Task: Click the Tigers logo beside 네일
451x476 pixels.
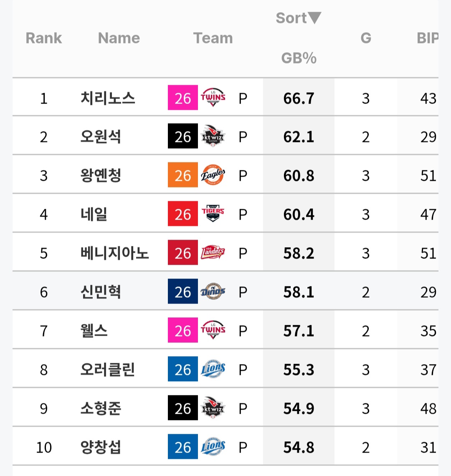Action: pos(213,214)
